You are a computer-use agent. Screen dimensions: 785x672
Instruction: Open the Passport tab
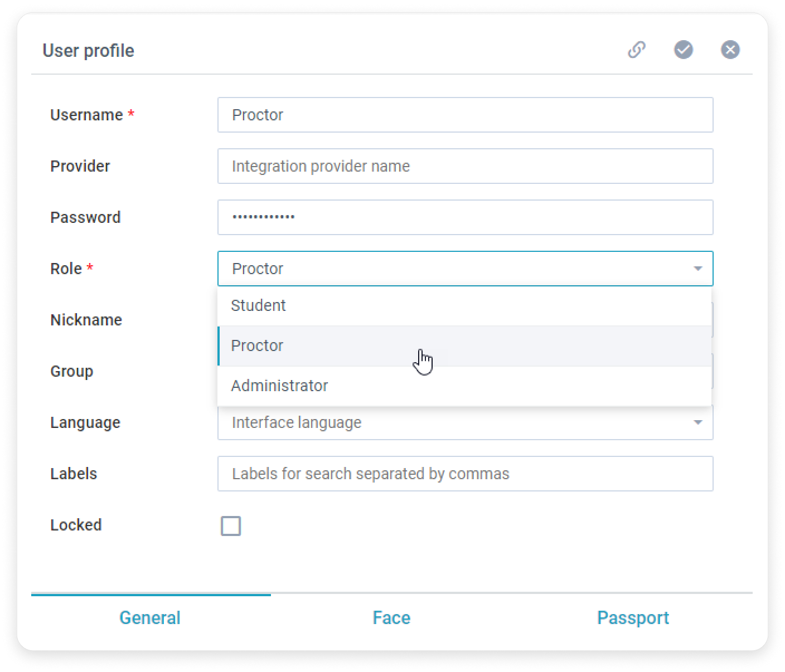(633, 617)
